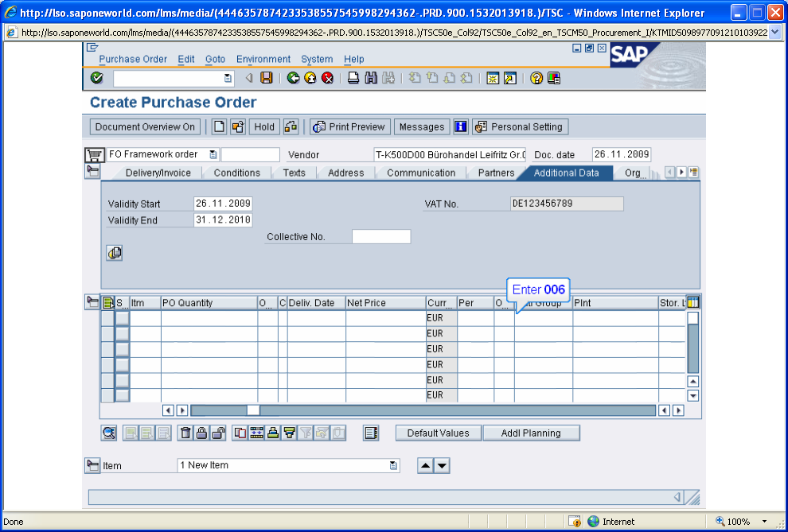
Task: Open the FO Framework order type dropdown
Action: click(x=213, y=154)
